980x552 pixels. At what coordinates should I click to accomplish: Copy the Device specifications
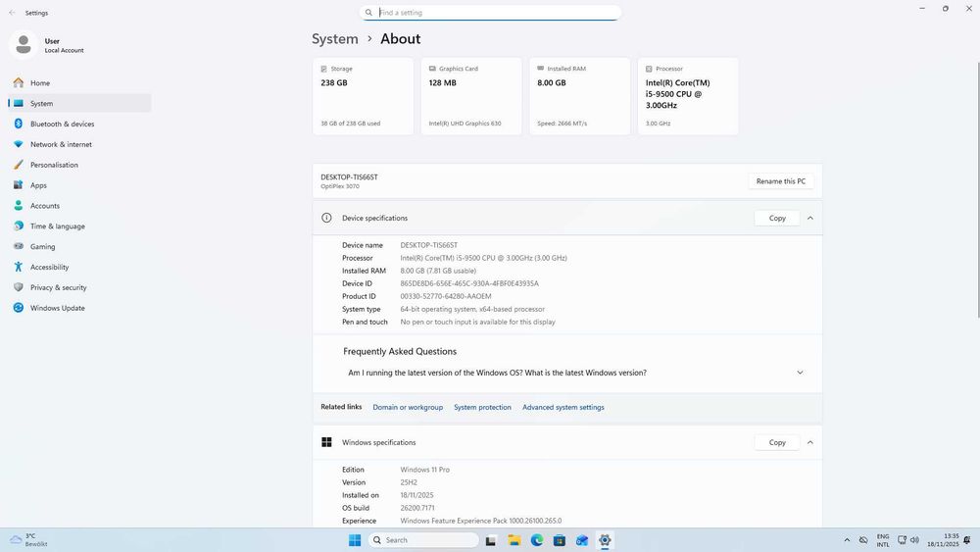[x=777, y=219]
